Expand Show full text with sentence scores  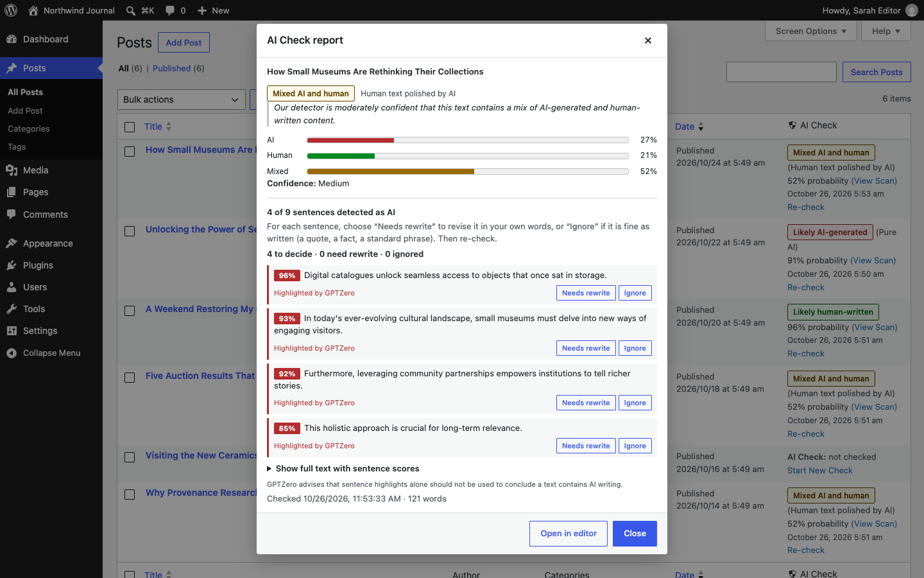(343, 469)
